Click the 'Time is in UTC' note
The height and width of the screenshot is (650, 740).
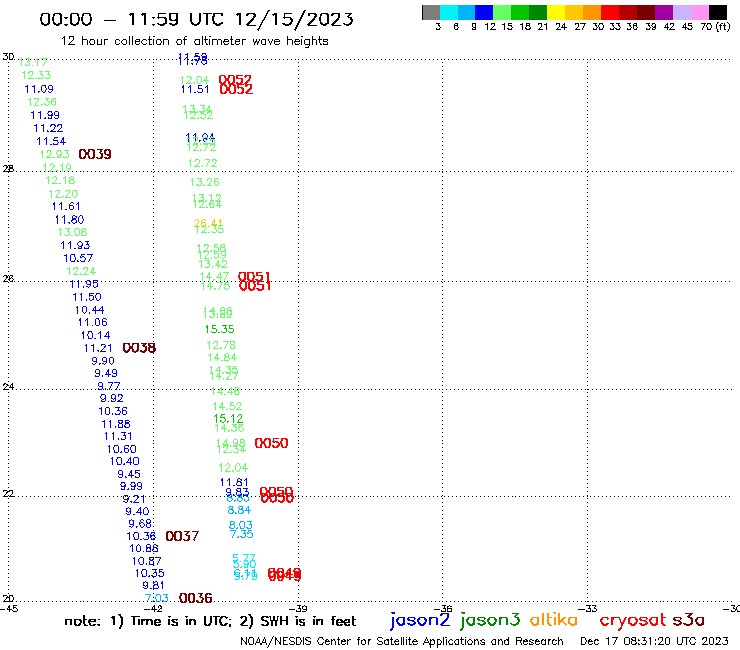181,621
